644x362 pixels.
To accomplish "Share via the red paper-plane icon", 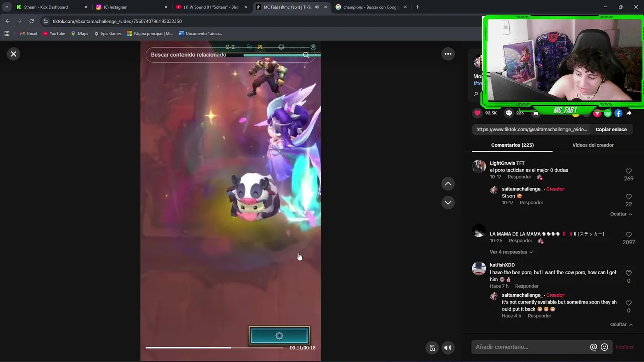I will click(x=597, y=113).
